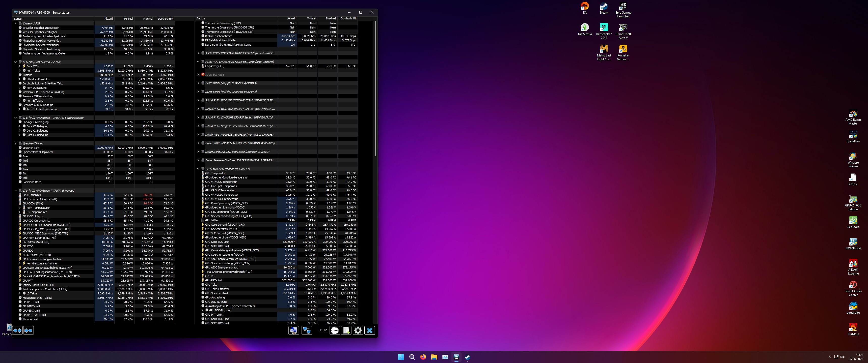This screenshot has height=363, width=868.
Task: Click the collapse columns inward-arrows button
Action: click(x=28, y=330)
